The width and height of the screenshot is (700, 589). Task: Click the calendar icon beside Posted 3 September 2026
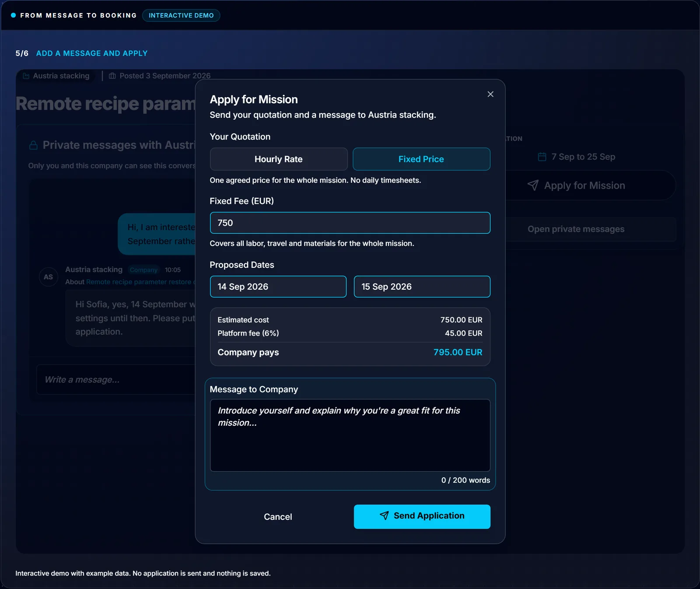[x=112, y=76]
